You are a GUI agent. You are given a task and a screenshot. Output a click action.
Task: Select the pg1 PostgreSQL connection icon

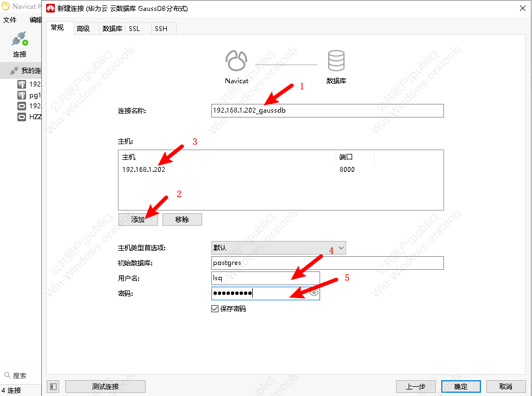tap(22, 95)
